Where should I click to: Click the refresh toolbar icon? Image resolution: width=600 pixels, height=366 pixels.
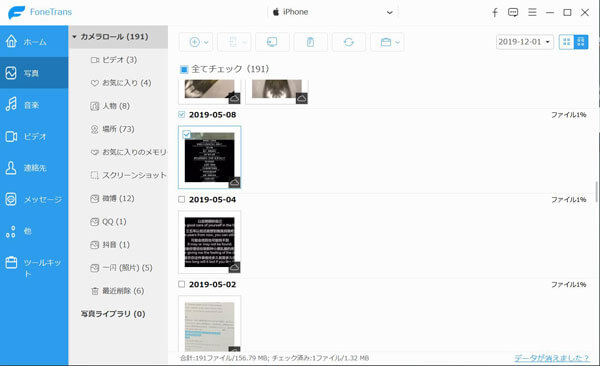[x=349, y=42]
